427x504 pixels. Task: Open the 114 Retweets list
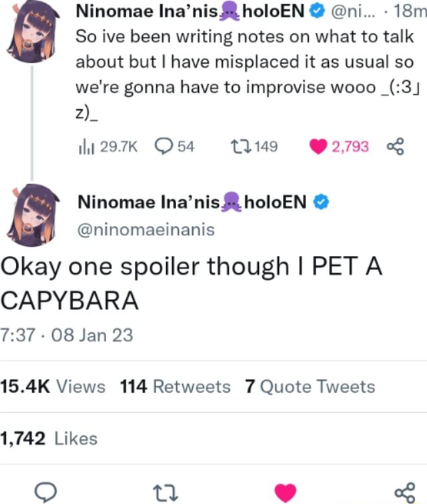tap(175, 387)
